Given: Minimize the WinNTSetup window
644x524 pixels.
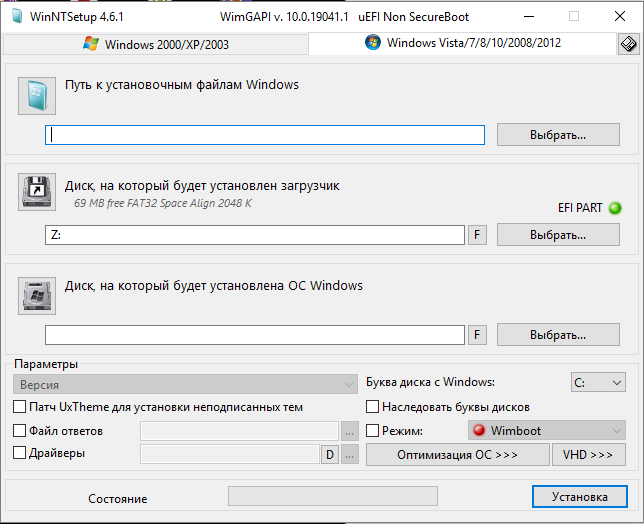Looking at the screenshot, I should tap(529, 16).
